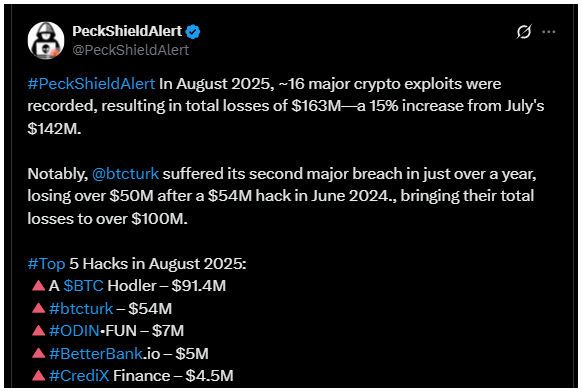Click the tweet text about August 2025 exploits
The width and height of the screenshot is (582, 392).
click(286, 106)
